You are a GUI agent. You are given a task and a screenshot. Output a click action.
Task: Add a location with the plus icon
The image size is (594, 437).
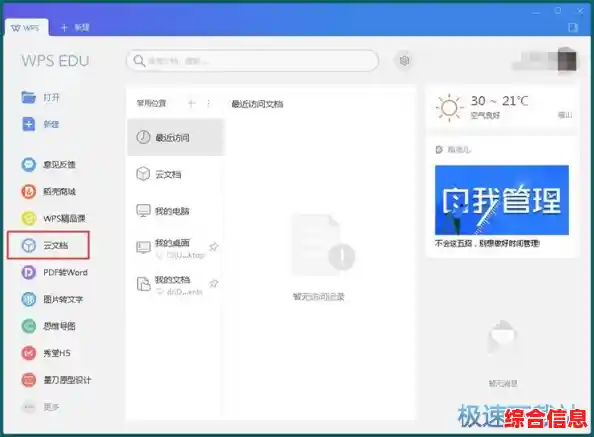192,103
